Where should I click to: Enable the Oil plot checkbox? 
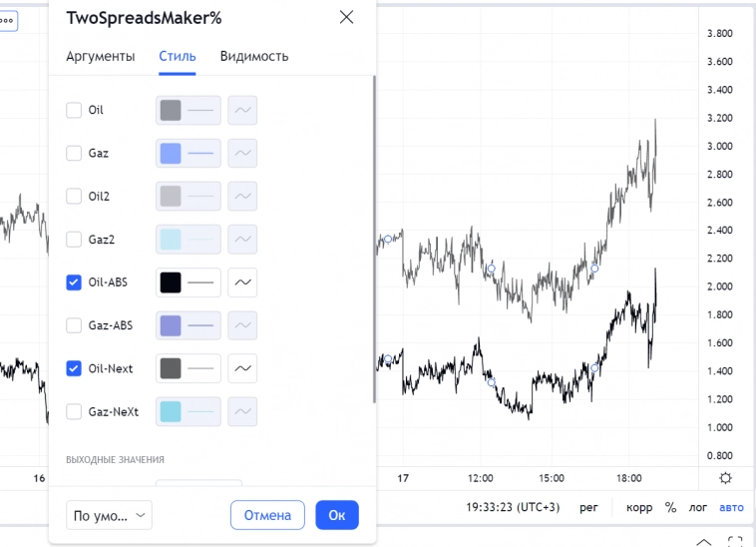point(74,110)
